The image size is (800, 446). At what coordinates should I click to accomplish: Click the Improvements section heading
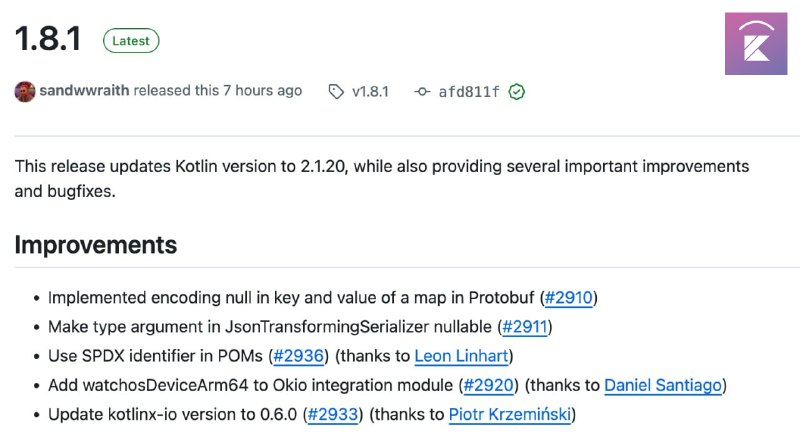(x=96, y=245)
